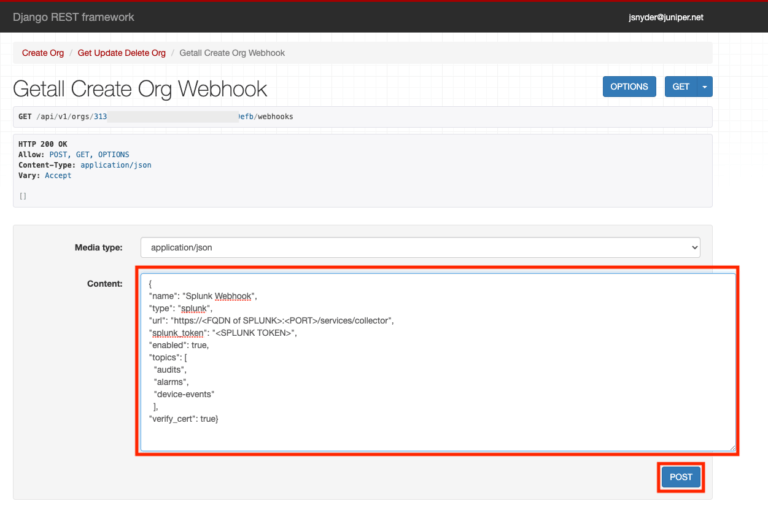This screenshot has height=512, width=768.
Task: Send the GET request button
Action: [681, 87]
